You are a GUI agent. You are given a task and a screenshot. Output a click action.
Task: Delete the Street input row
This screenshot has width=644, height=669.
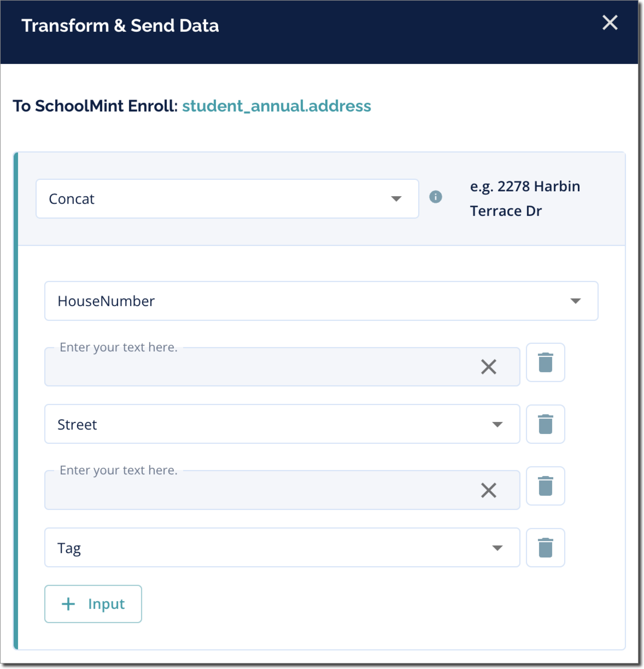545,424
